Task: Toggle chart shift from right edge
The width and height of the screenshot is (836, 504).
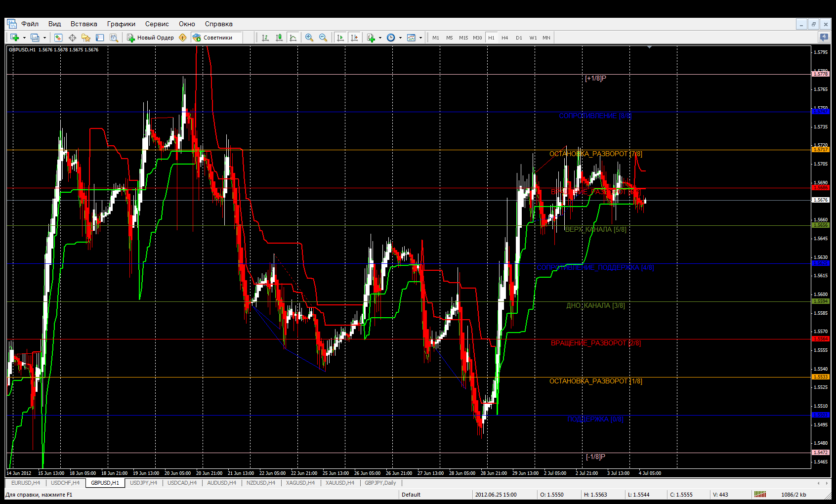Action: pos(354,38)
